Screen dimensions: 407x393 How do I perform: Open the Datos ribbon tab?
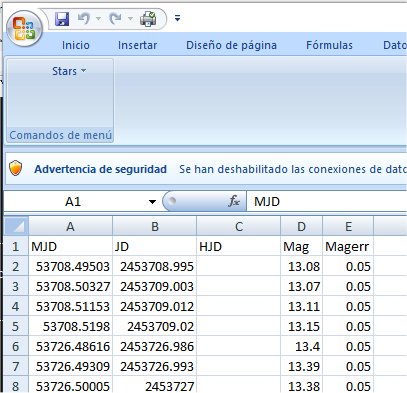click(394, 45)
